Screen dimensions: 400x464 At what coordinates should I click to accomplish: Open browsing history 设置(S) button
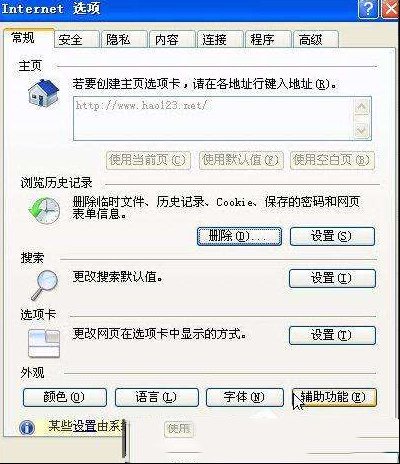click(332, 237)
